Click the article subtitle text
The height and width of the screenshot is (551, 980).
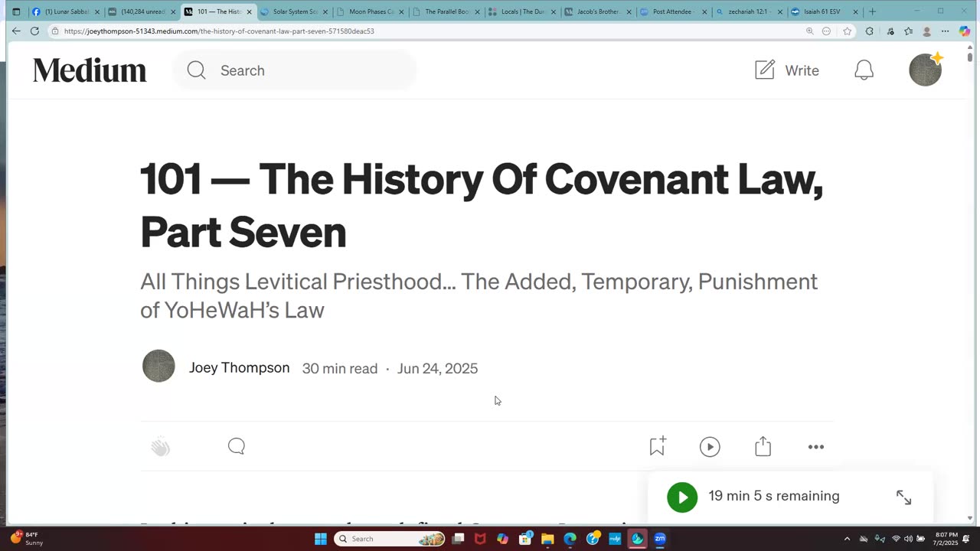(479, 295)
